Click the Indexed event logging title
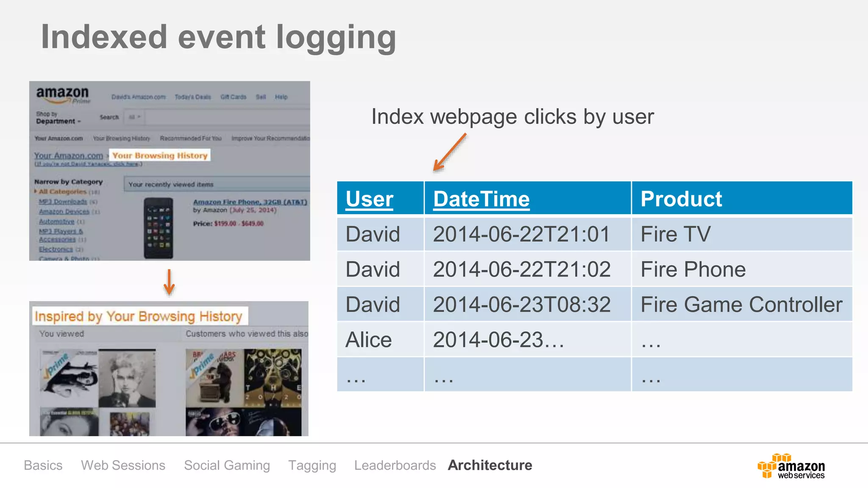The image size is (868, 488). [x=219, y=38]
